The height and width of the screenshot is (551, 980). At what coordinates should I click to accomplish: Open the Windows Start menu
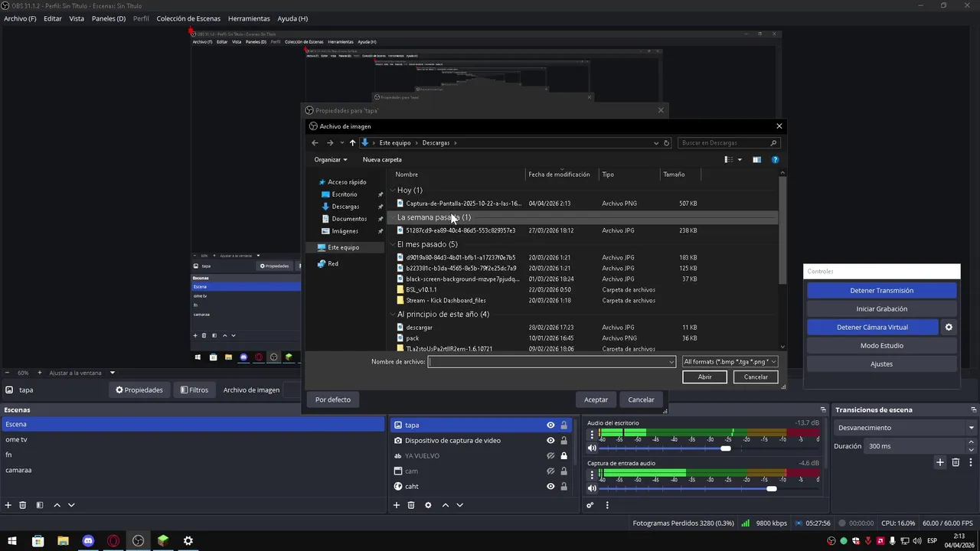(x=12, y=541)
